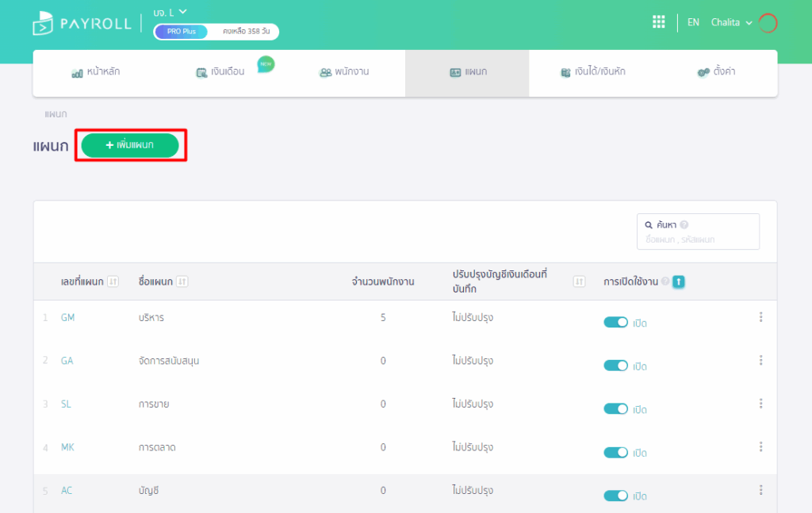Image resolution: width=812 pixels, height=513 pixels.
Task: Sort by salary account adjustment column
Action: [579, 281]
